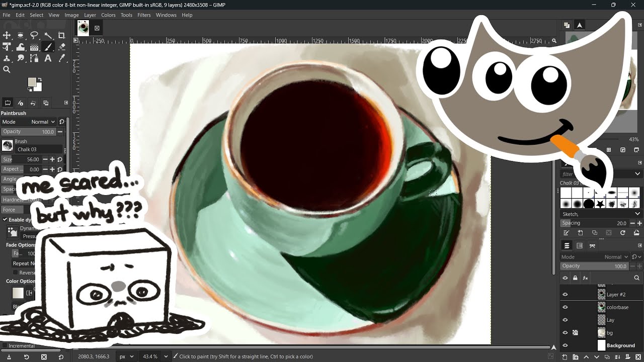Screen dimensions: 644x362
Task: Reset colors to default black and white
Action: 30,89
